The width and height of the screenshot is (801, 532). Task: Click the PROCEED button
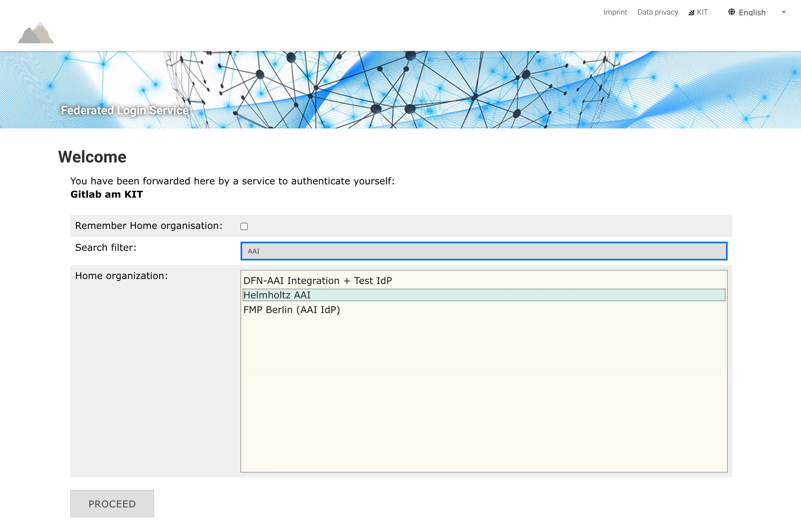click(112, 503)
